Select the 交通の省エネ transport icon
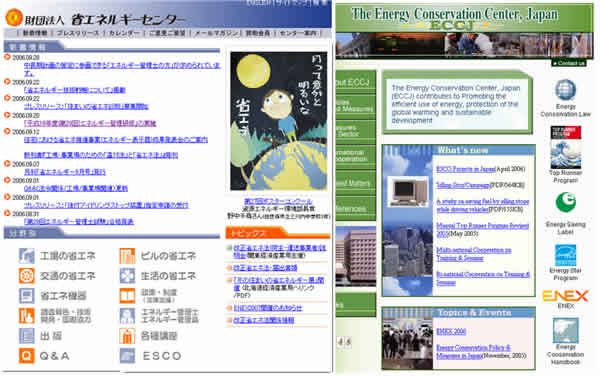The height and width of the screenshot is (377, 600). point(26,276)
